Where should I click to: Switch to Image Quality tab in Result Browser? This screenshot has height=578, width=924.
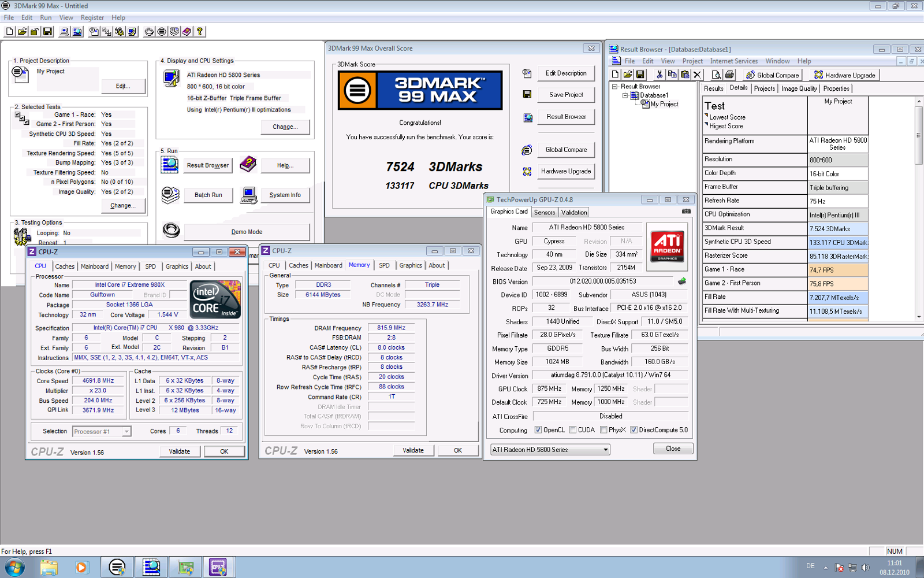(x=799, y=88)
